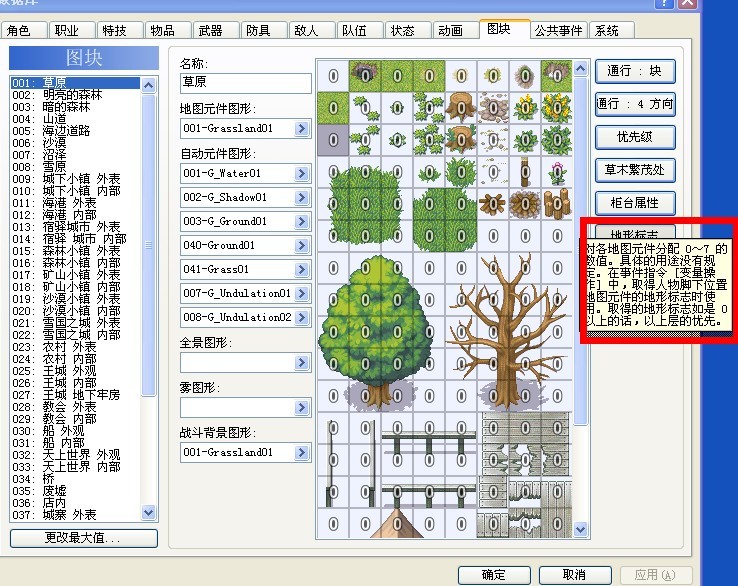The image size is (738, 586).
Task: Open the 公共事件 tab
Action: point(559,31)
